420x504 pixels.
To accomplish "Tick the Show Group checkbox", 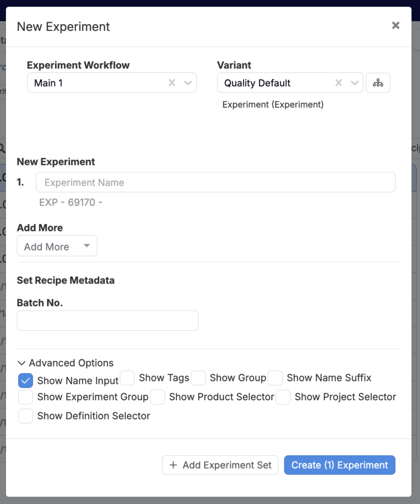I will (x=198, y=378).
